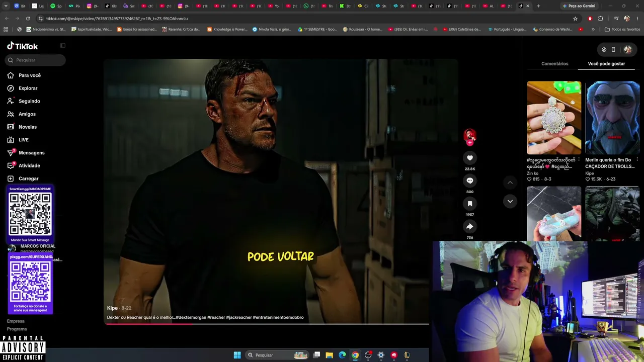Open the Programa footer link
644x362 pixels.
pyautogui.click(x=17, y=329)
